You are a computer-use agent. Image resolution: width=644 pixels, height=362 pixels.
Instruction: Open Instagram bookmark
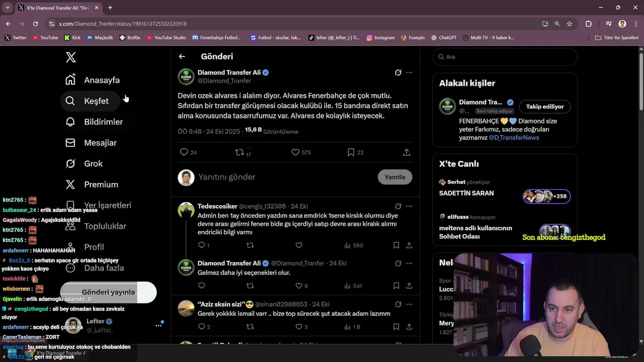point(380,38)
